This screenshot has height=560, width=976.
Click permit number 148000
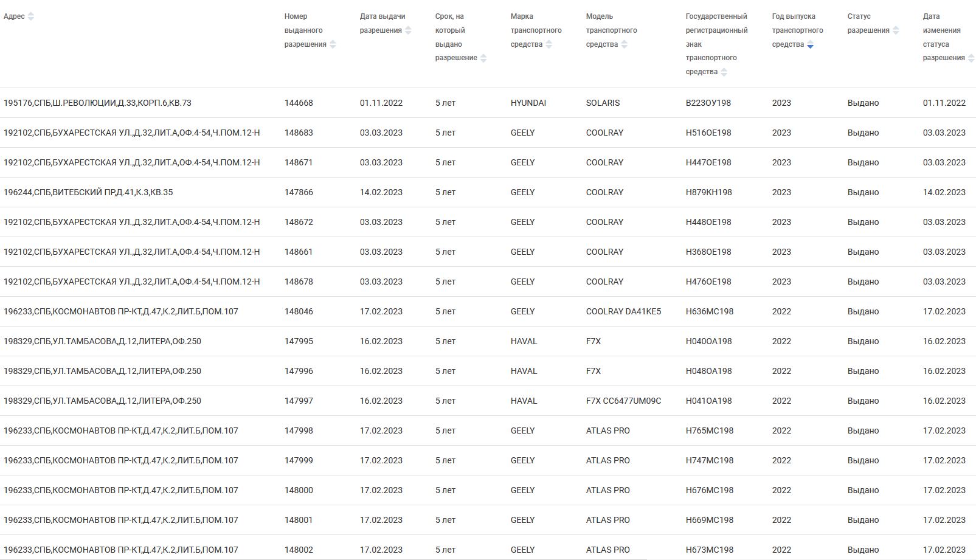tap(299, 490)
